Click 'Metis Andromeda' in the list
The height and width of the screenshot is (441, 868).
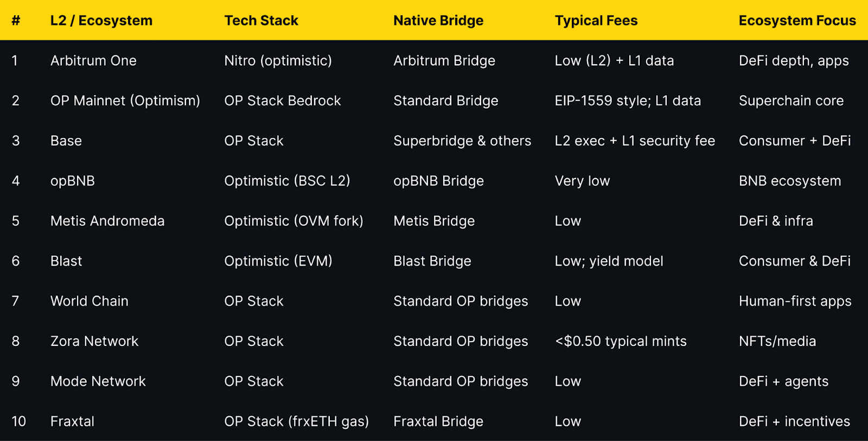tap(107, 221)
